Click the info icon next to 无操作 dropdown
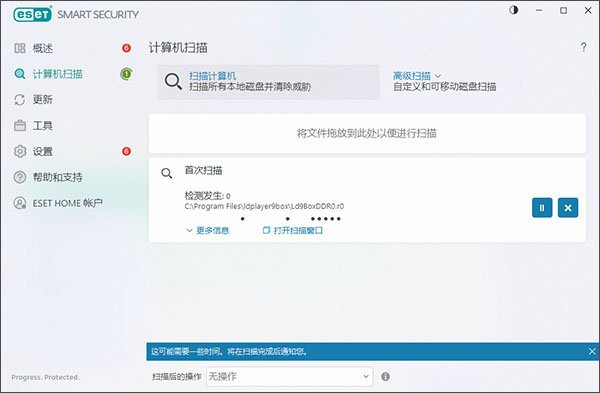This screenshot has height=393, width=600. (385, 377)
